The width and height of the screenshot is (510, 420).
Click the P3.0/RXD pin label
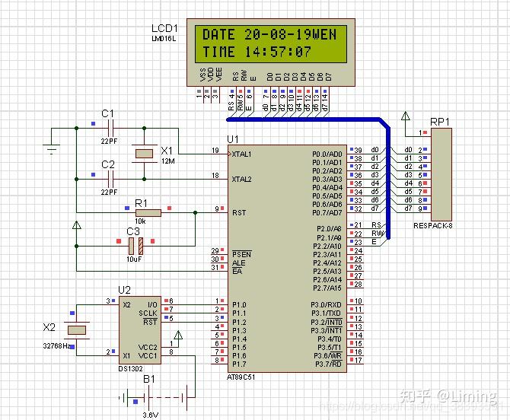tap(327, 305)
